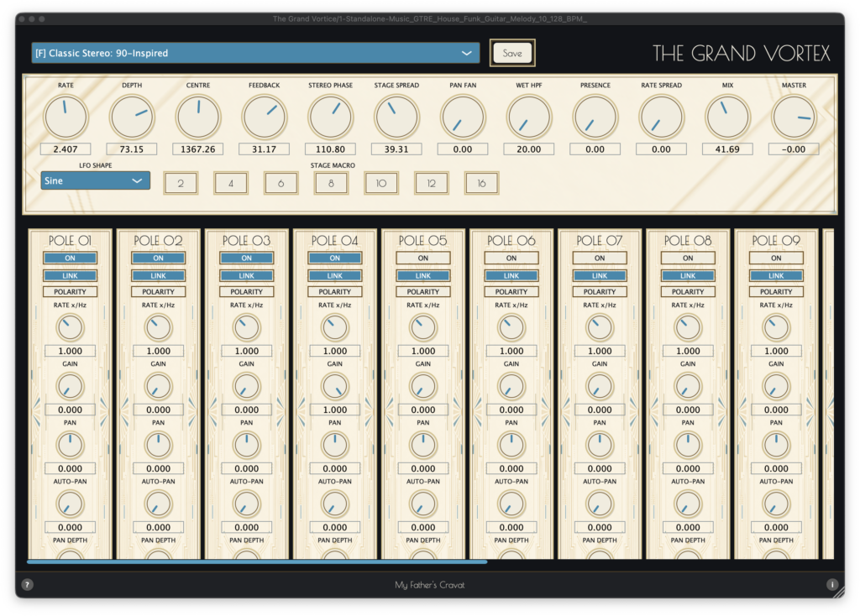Click the Mix value field 41.69
860x616 pixels.
pyautogui.click(x=727, y=149)
